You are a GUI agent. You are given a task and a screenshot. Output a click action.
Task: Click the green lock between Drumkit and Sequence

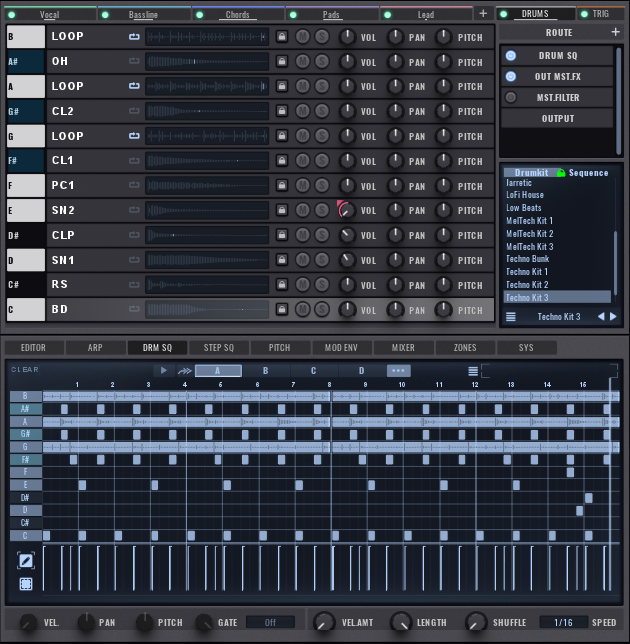[561, 172]
